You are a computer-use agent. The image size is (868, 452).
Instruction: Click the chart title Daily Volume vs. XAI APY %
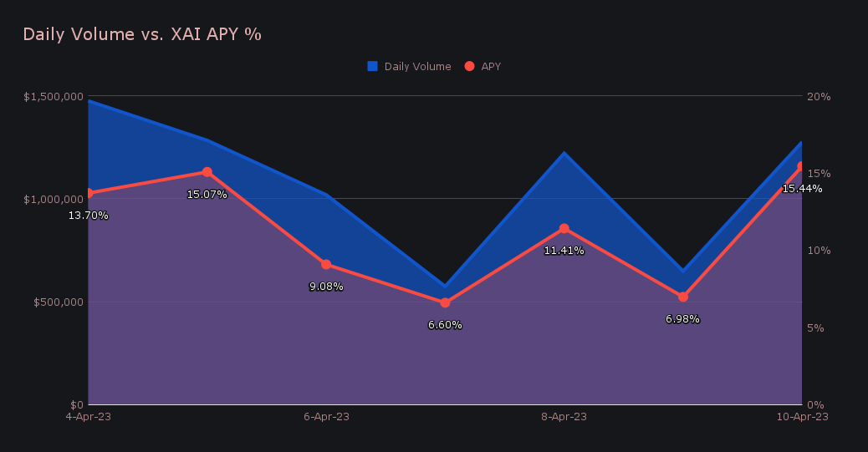(x=142, y=34)
